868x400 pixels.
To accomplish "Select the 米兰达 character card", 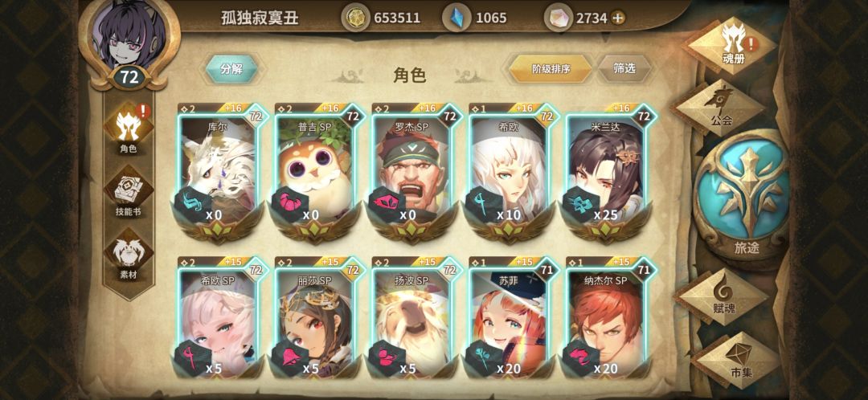I will [607, 173].
